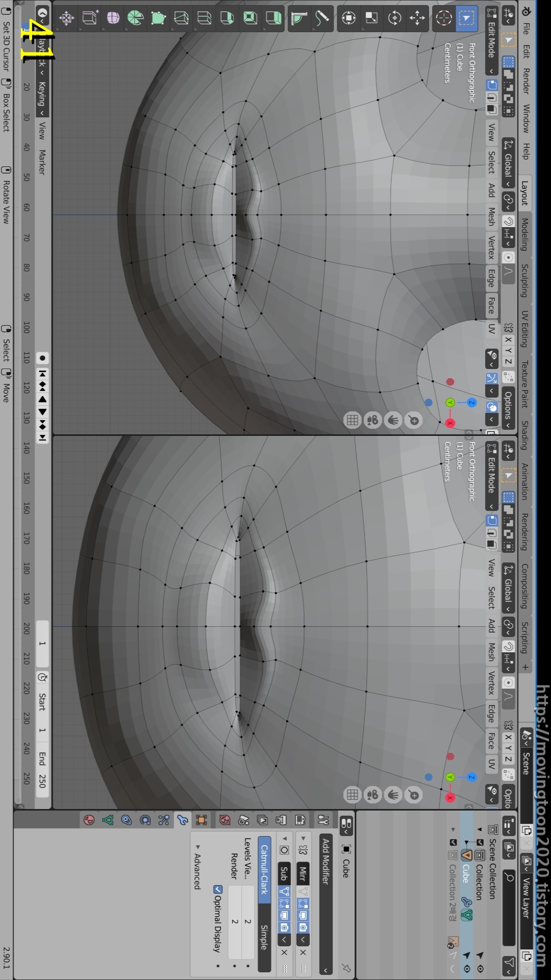Toggle Z mirror in upper viewport header
The height and width of the screenshot is (980, 551).
point(509,361)
